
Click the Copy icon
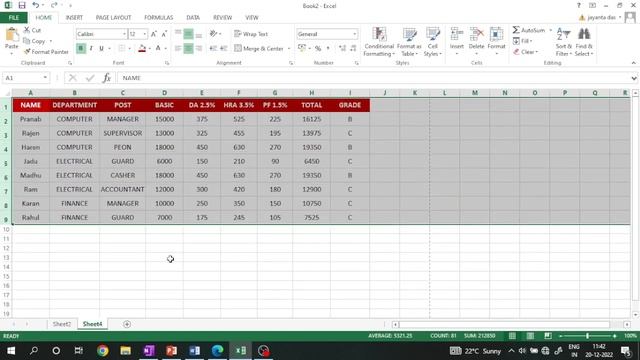[27, 41]
